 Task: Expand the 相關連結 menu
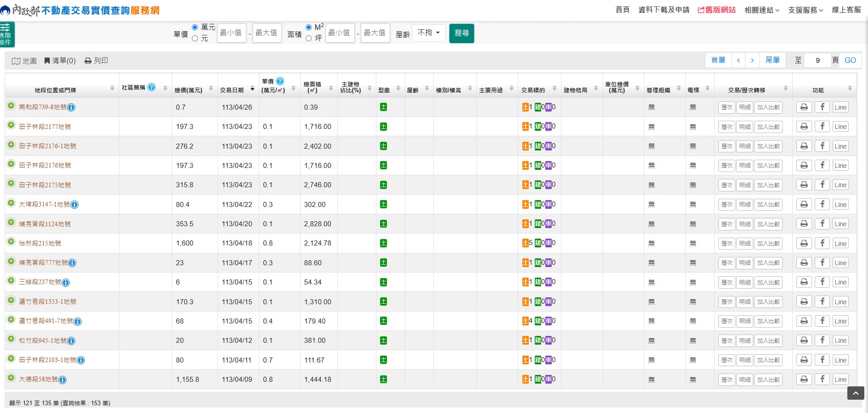coord(762,10)
